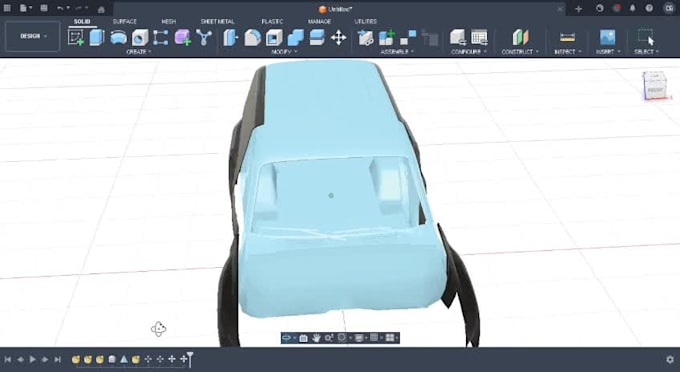The height and width of the screenshot is (372, 680).
Task: Open the DESIGN workspace dropdown
Action: (x=33, y=36)
